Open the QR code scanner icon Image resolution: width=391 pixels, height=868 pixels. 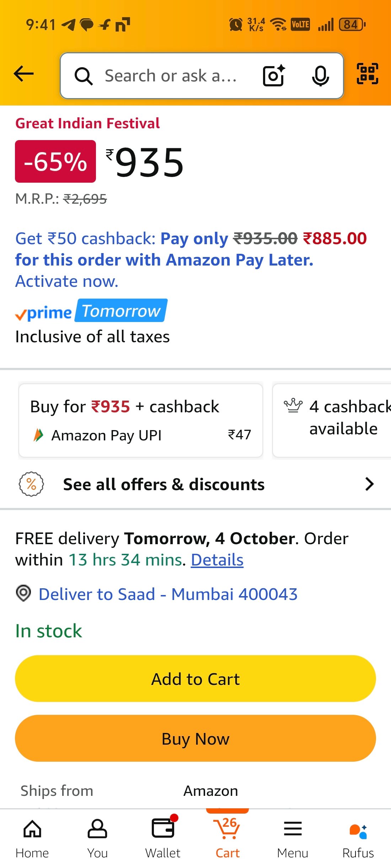point(367,74)
